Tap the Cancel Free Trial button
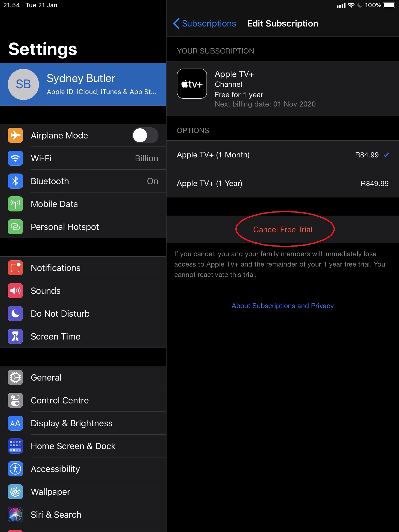Image resolution: width=399 pixels, height=532 pixels. pos(283,229)
